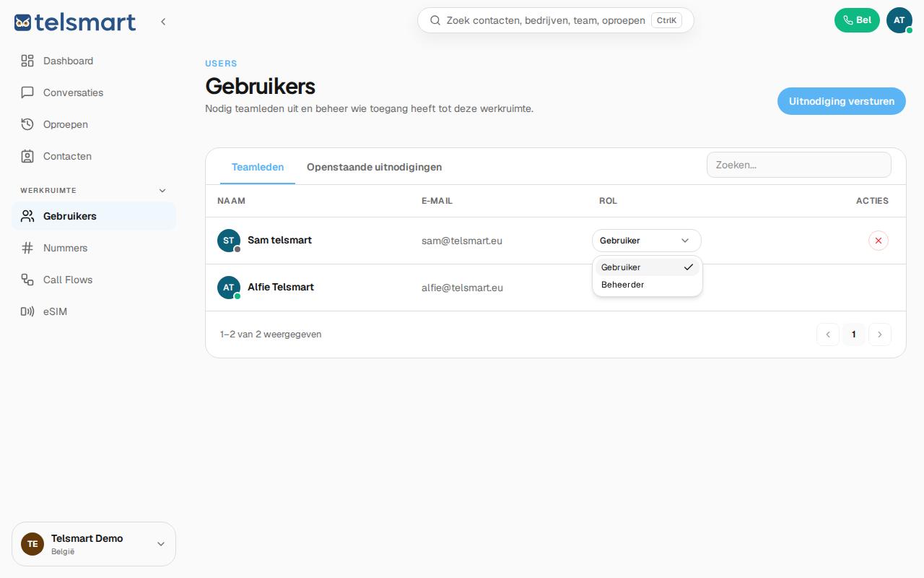Focus the global contacts search field
924x578 pixels.
(x=556, y=20)
